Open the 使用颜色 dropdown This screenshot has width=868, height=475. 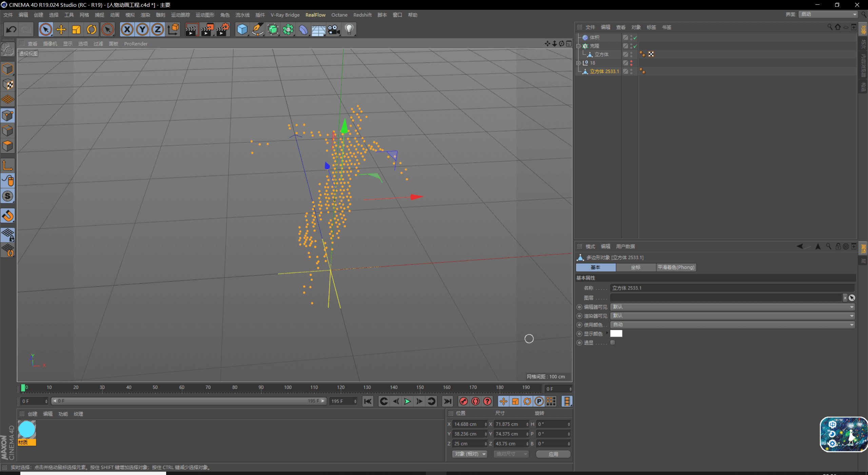pos(732,325)
